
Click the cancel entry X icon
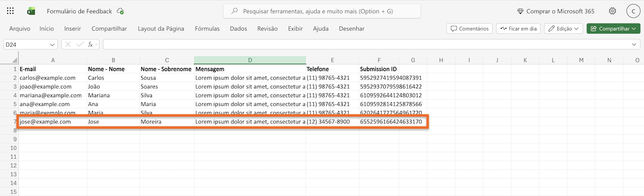coord(68,44)
